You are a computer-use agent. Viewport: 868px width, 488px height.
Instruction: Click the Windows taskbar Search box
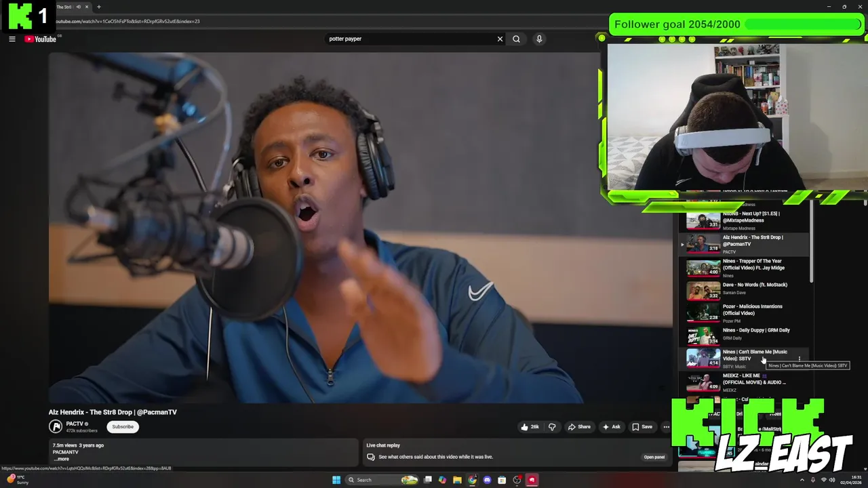383,480
